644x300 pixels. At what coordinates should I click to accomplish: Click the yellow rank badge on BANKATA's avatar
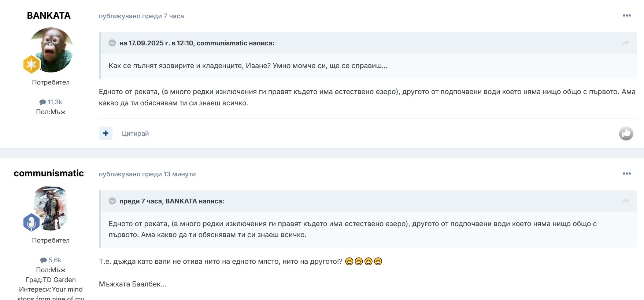pos(32,64)
